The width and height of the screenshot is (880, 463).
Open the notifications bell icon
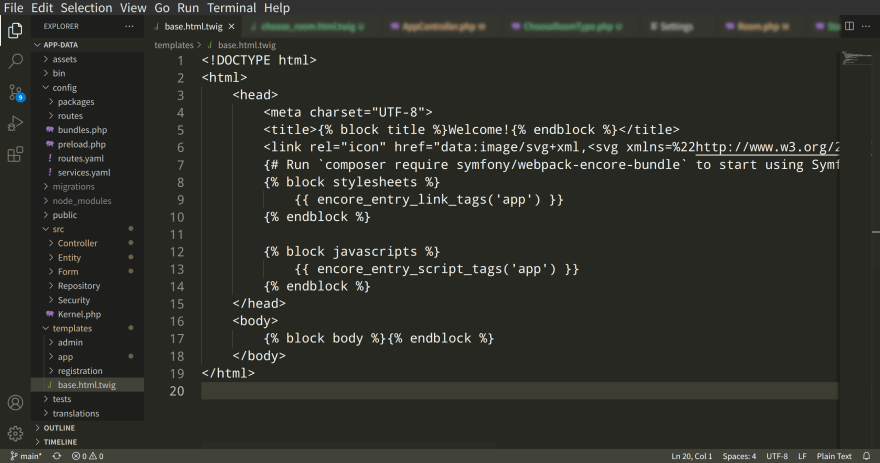coord(867,456)
